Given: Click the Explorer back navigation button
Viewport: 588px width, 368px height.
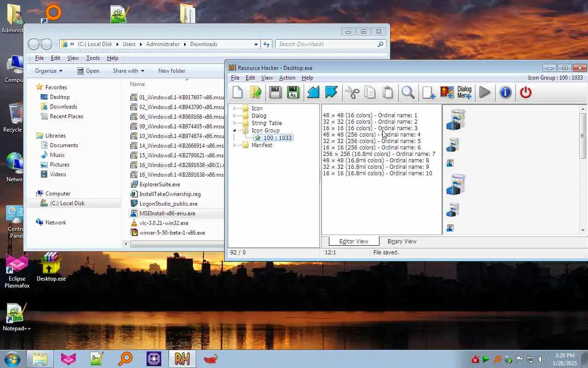Looking at the screenshot, I should pyautogui.click(x=34, y=44).
